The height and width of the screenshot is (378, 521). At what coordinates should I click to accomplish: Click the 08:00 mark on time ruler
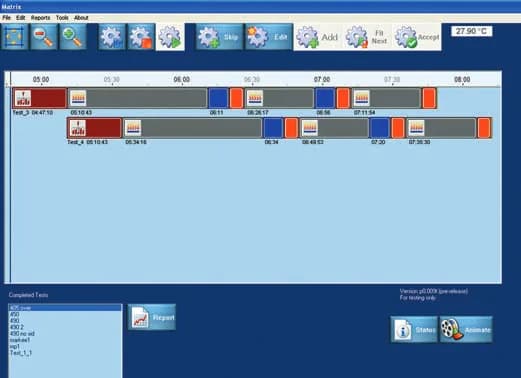point(462,79)
